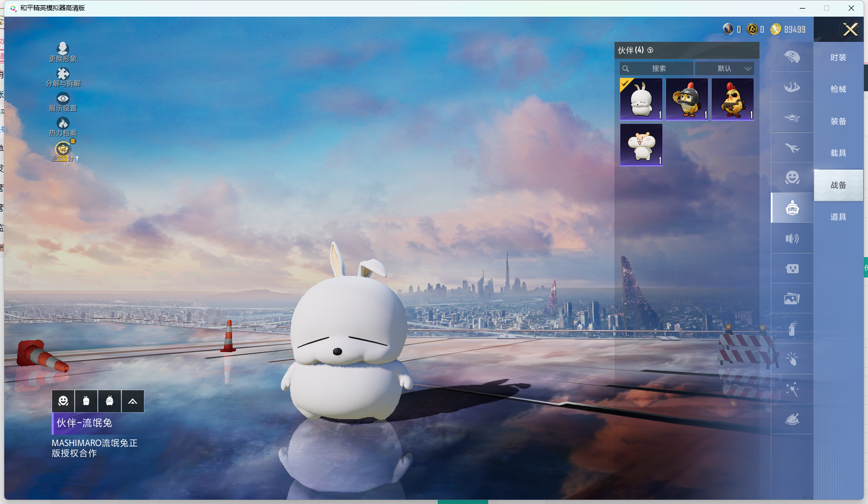Select the spray can category icon
The height and width of the screenshot is (504, 868).
tap(792, 328)
